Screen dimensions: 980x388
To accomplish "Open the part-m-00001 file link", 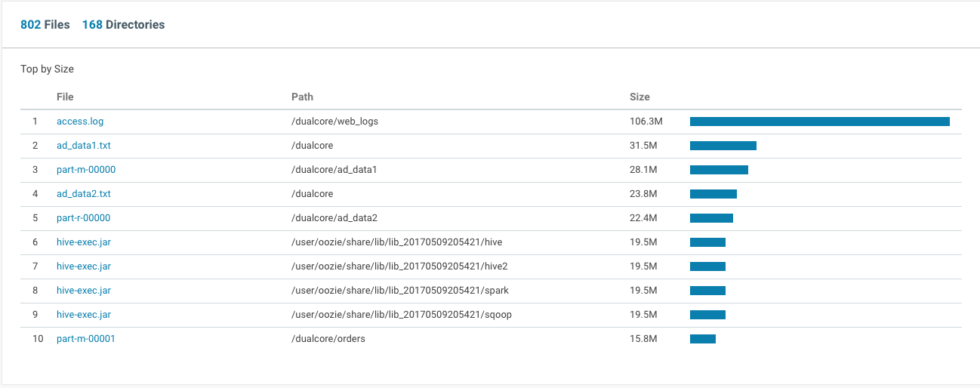I will [85, 339].
